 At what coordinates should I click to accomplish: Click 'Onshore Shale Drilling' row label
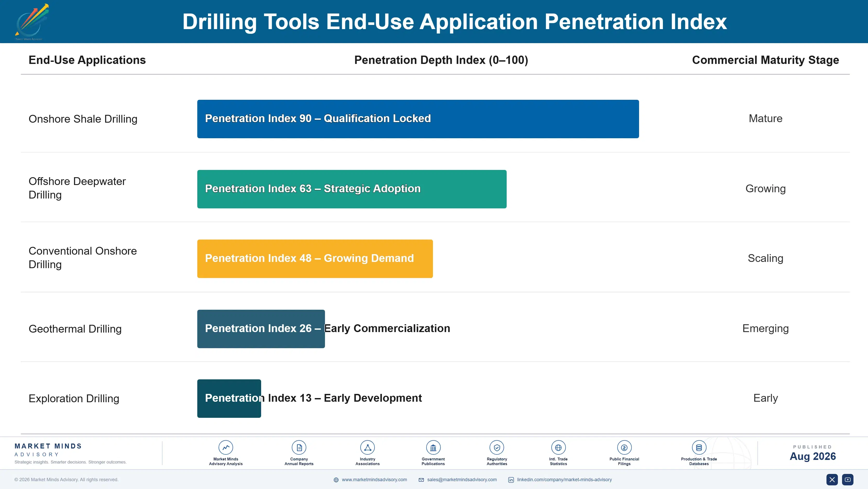click(x=83, y=119)
